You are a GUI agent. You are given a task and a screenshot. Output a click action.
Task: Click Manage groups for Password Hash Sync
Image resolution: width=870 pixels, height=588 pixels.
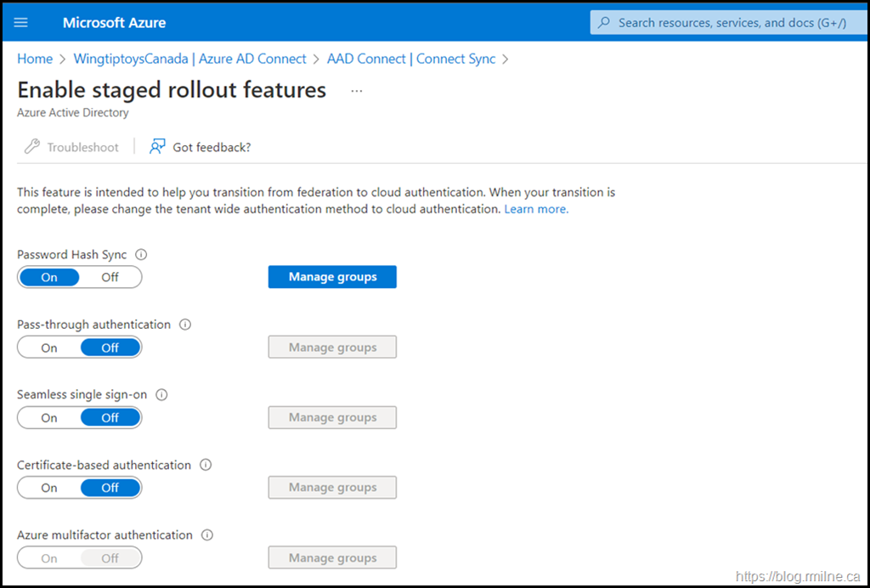point(332,277)
